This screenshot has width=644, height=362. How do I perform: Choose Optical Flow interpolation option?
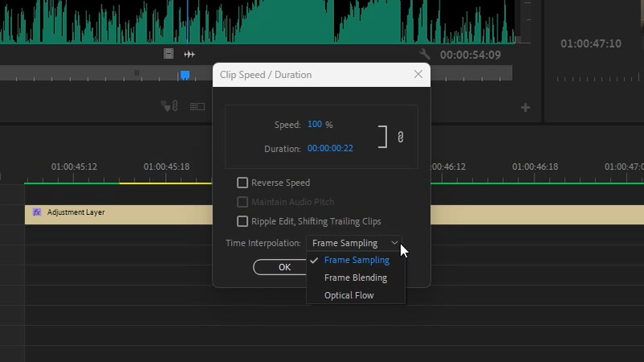click(356, 295)
